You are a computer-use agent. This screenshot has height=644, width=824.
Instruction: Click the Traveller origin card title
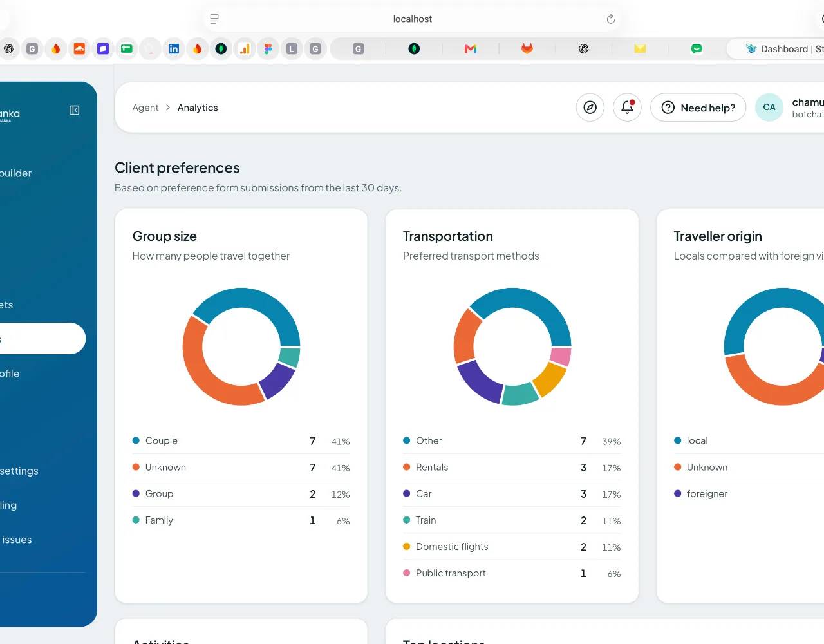pos(718,236)
